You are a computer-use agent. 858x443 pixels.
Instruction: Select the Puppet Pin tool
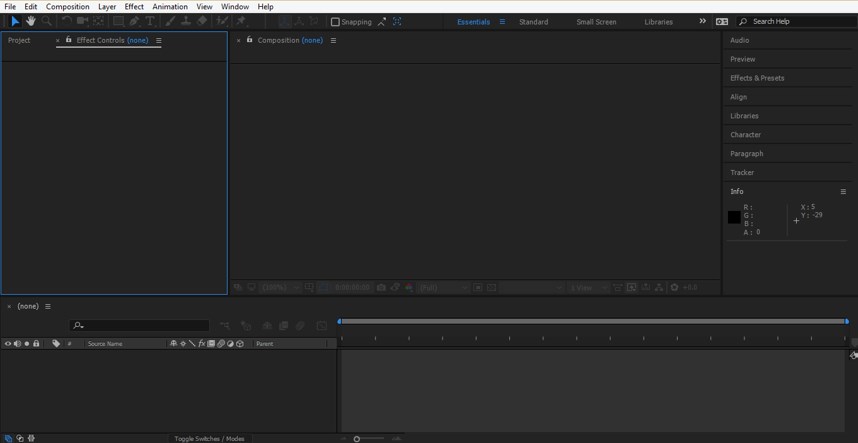(241, 21)
